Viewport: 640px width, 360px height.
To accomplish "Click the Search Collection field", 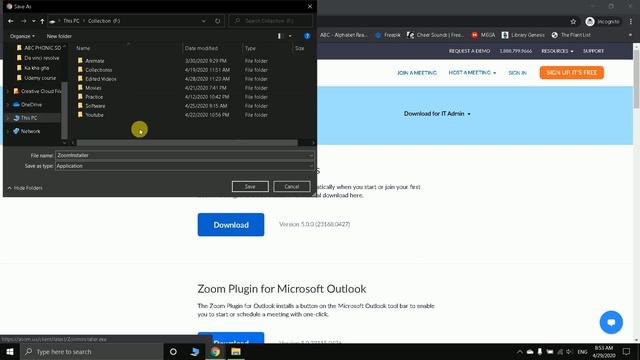I will tap(271, 20).
